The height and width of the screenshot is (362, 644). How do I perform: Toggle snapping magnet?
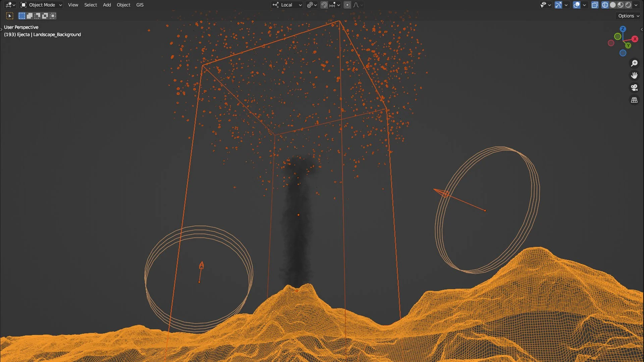pos(324,5)
